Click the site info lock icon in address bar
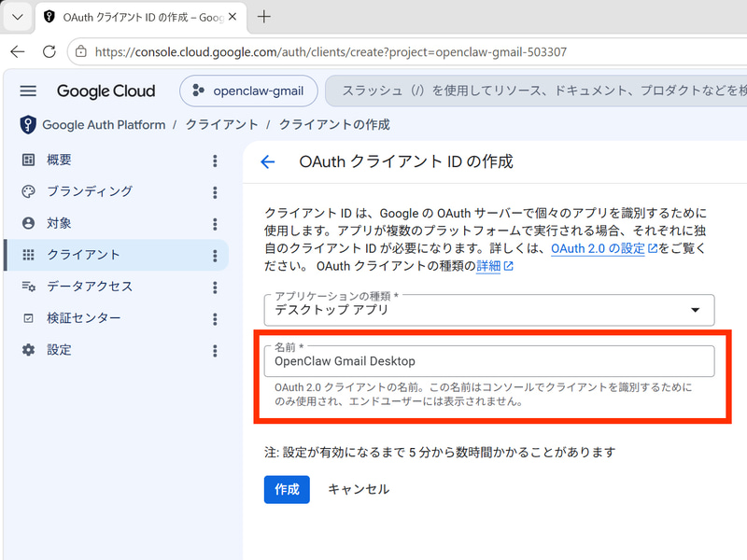The image size is (747, 560). tap(81, 51)
